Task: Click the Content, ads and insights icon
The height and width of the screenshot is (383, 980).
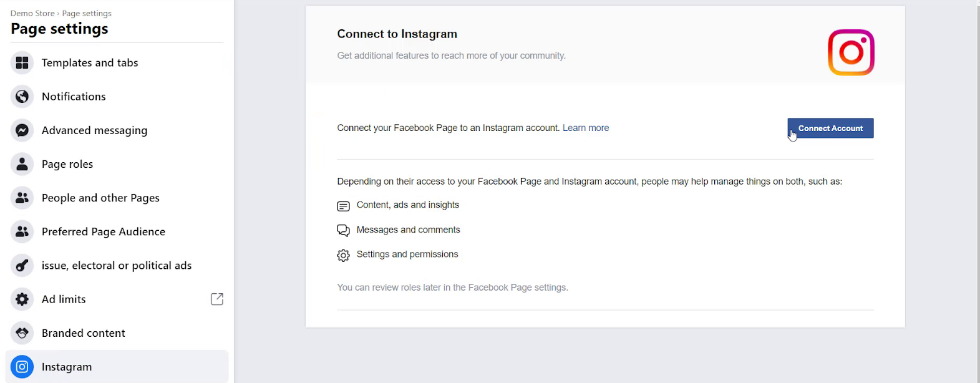Action: click(x=343, y=206)
